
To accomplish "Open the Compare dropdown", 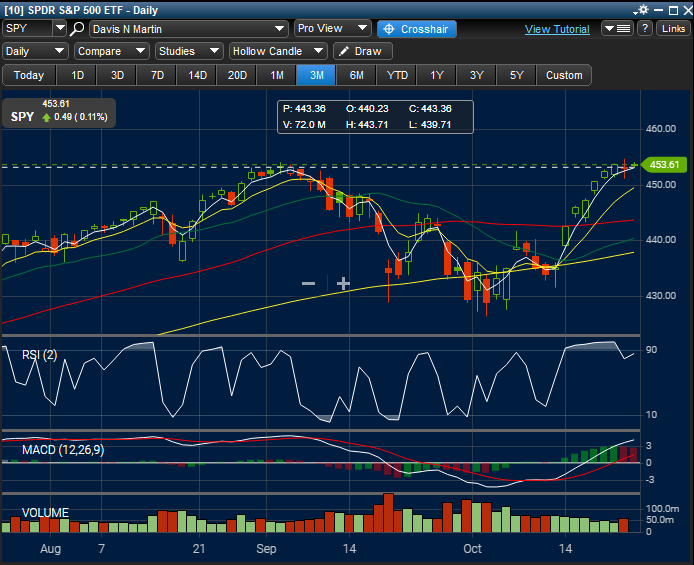I will tap(111, 51).
